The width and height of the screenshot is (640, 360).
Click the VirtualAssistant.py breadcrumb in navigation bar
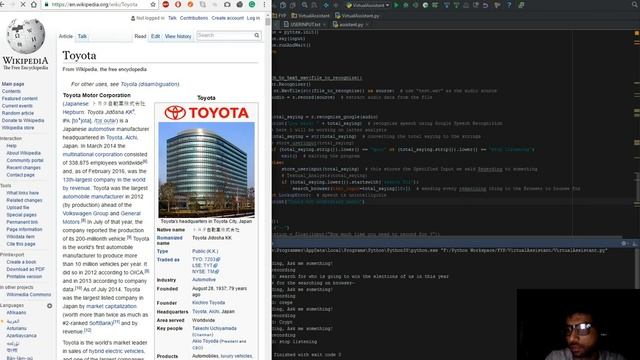click(x=358, y=16)
